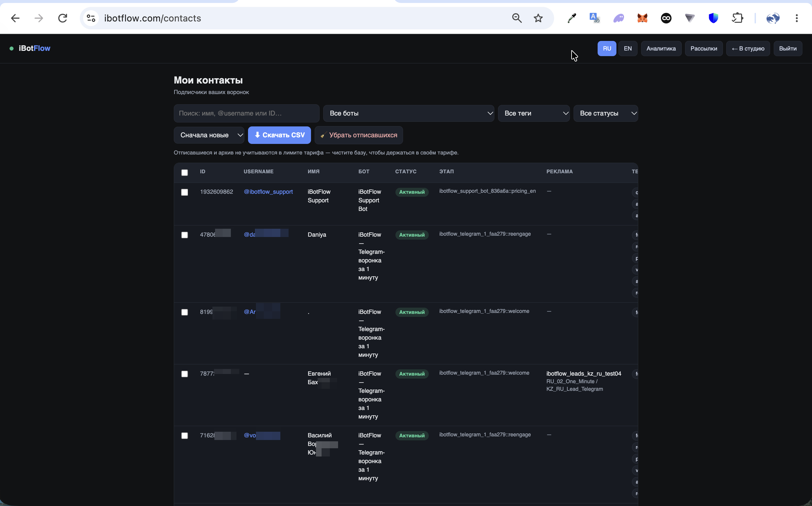The image size is (812, 506).
Task: Open the @ibotflow_support username link
Action: click(268, 192)
